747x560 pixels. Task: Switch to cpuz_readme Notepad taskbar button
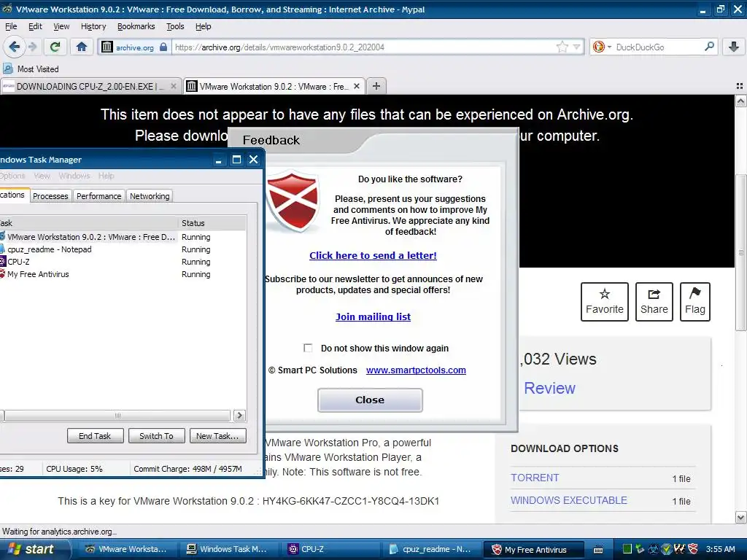point(432,549)
